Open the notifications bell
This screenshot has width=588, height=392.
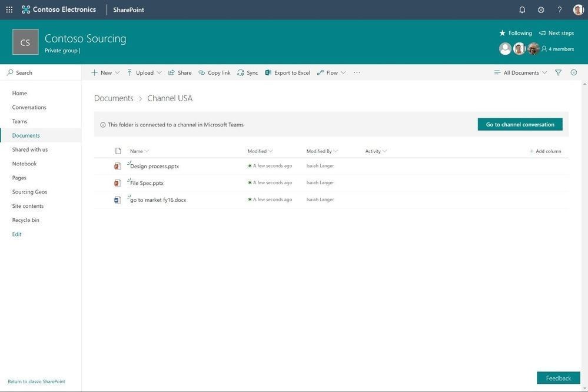tap(522, 10)
